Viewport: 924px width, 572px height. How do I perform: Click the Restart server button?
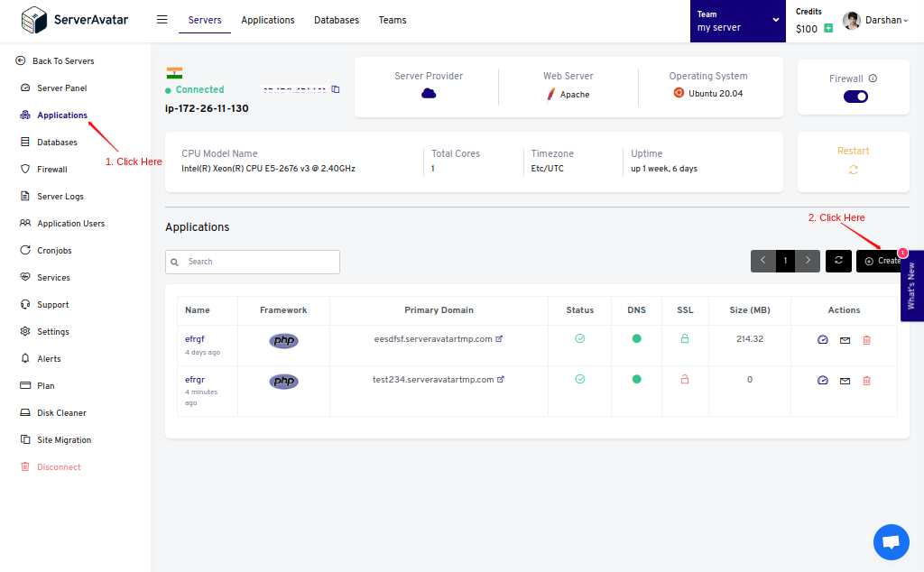click(x=853, y=161)
